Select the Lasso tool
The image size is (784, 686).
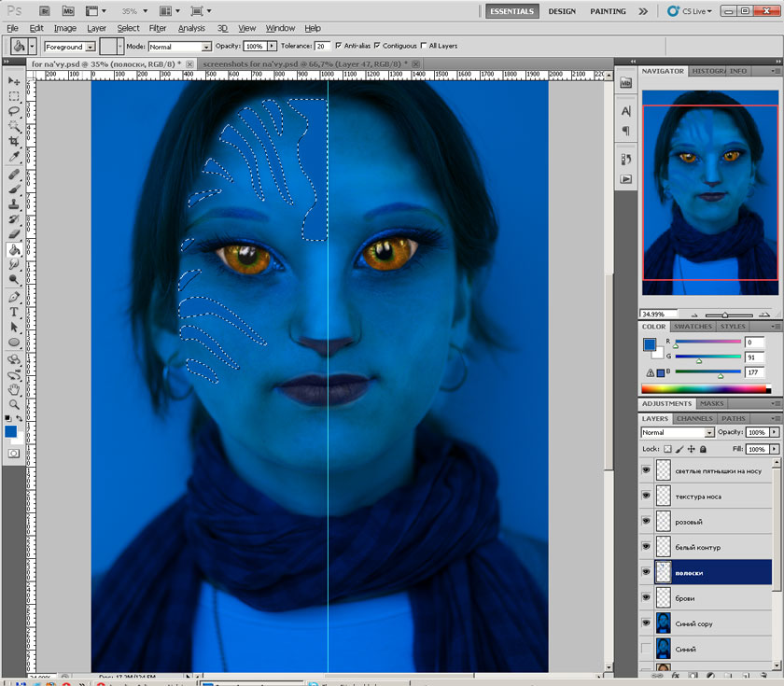click(x=14, y=111)
